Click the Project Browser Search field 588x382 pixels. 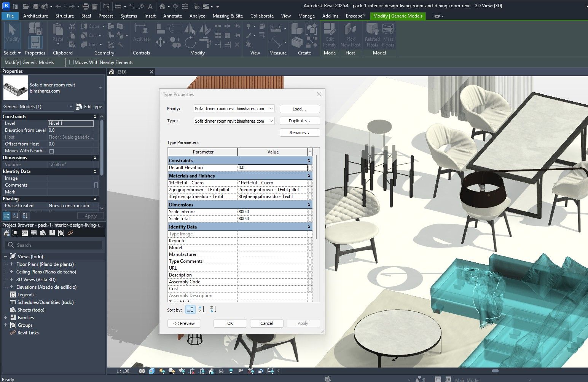click(54, 245)
